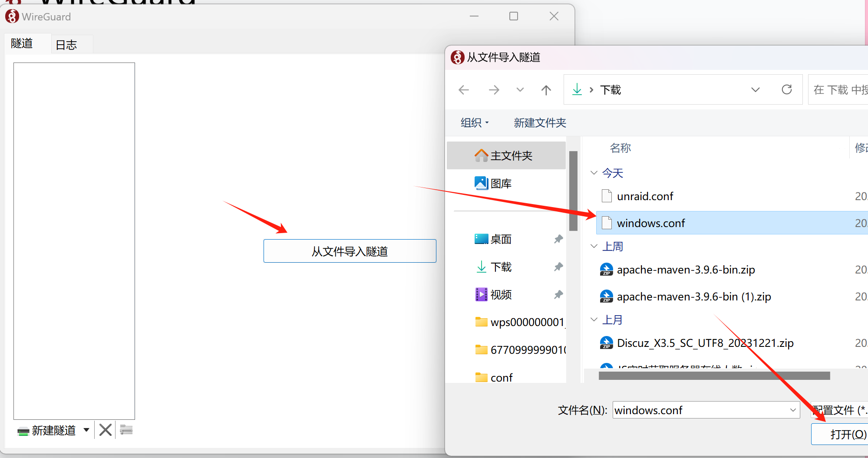The height and width of the screenshot is (458, 868).
Task: Open the file name combo box dropdown
Action: (793, 410)
